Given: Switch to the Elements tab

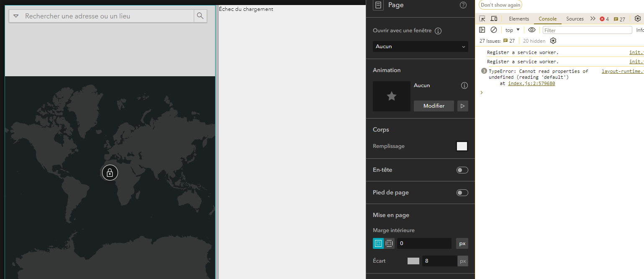Looking at the screenshot, I should 519,19.
